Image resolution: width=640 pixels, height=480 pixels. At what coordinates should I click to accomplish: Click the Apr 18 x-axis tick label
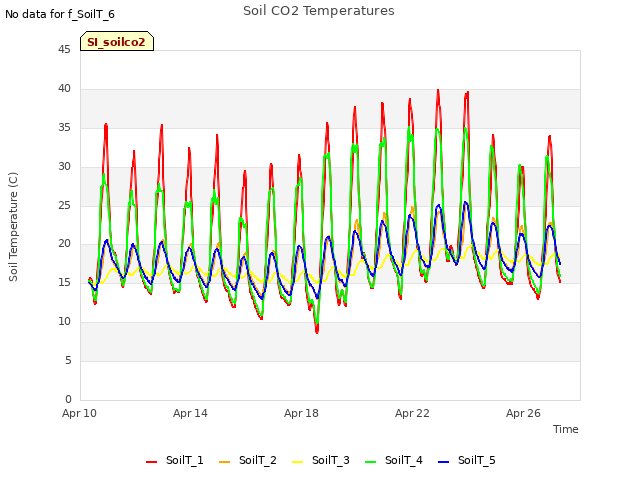pyautogui.click(x=301, y=413)
